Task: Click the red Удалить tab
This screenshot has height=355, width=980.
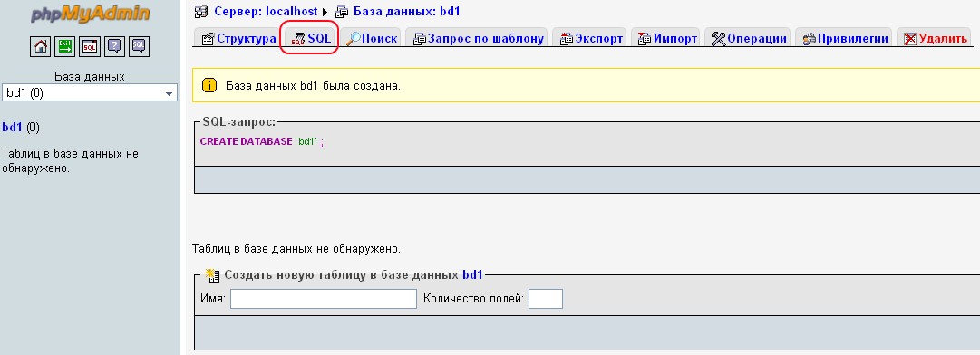Action: point(935,38)
